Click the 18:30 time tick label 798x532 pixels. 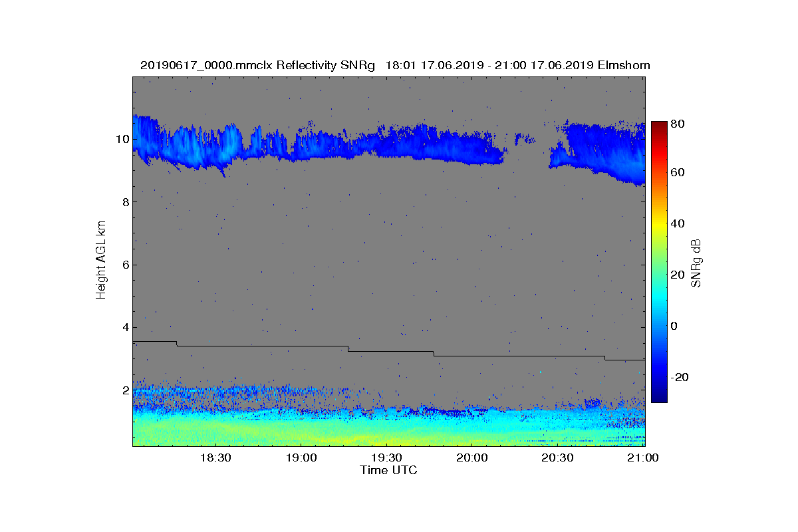(x=215, y=458)
